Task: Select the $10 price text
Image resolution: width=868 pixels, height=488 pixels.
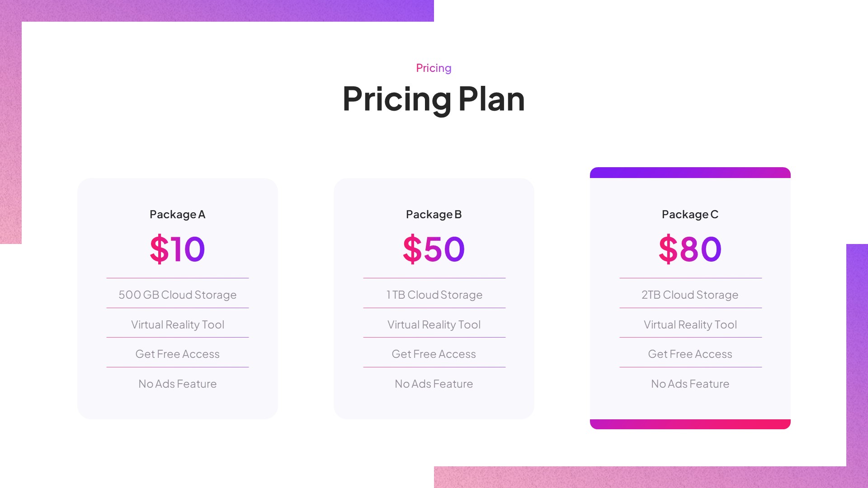Action: 177,249
